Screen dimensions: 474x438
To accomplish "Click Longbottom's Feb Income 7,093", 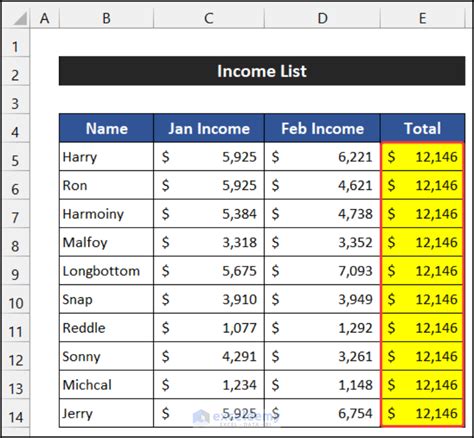I will 322,271.
